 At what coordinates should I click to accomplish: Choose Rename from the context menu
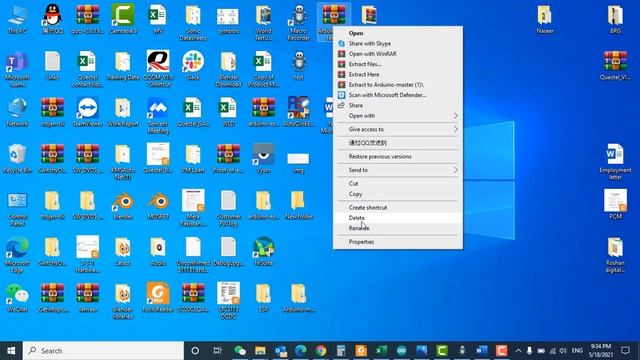tap(398, 228)
